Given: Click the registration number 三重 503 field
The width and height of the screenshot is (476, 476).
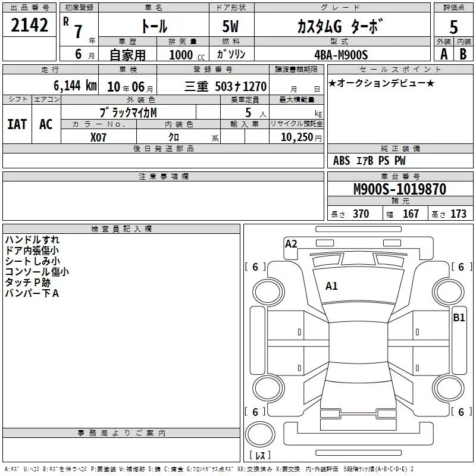Looking at the screenshot, I should pyautogui.click(x=213, y=85).
